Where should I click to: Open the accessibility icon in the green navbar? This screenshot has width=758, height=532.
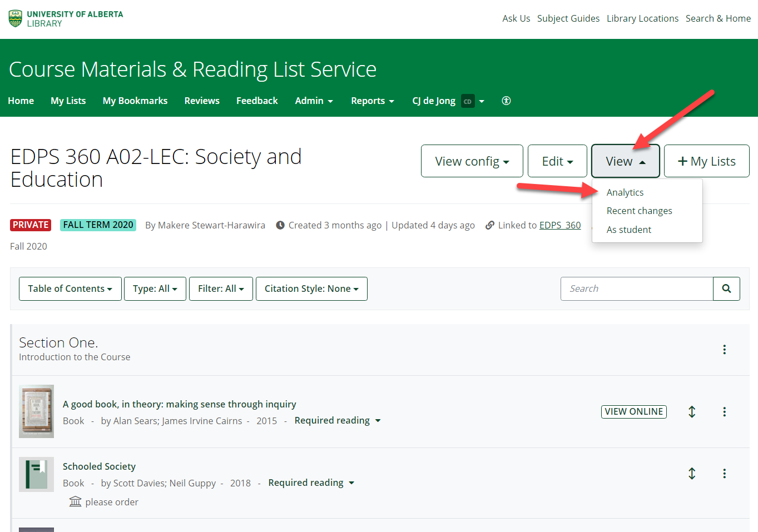point(506,101)
